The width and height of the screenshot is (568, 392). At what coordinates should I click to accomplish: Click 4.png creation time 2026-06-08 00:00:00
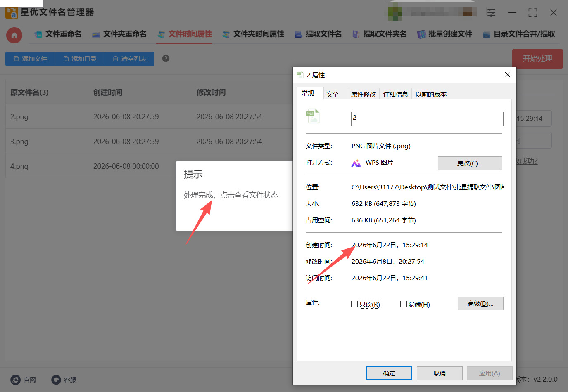[x=126, y=166]
